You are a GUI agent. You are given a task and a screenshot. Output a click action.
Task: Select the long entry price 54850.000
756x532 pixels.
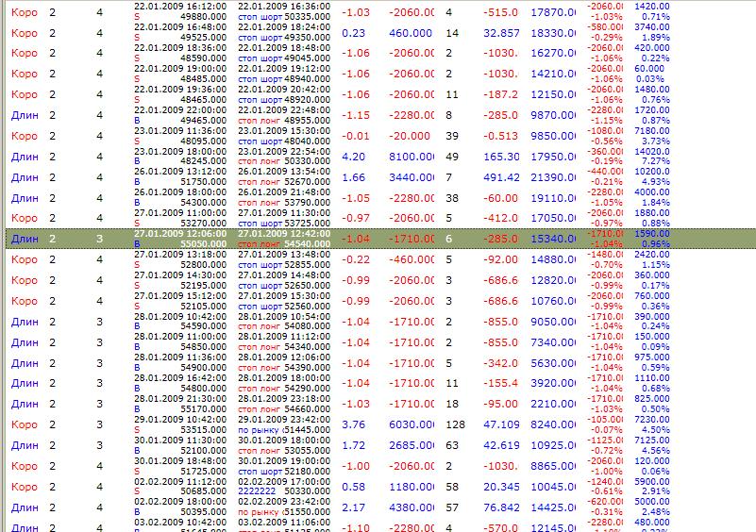(204, 347)
